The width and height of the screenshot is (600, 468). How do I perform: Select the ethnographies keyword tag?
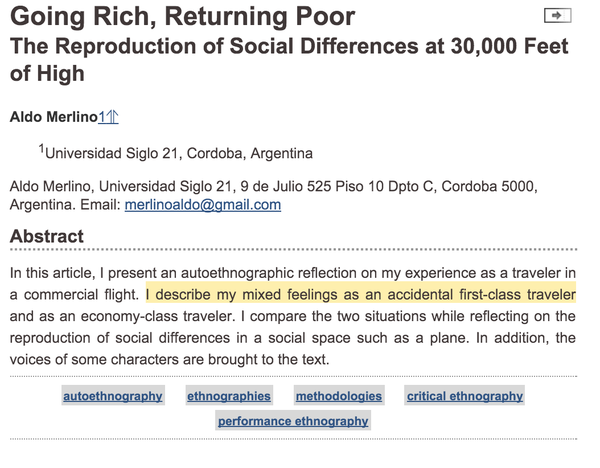tap(229, 396)
